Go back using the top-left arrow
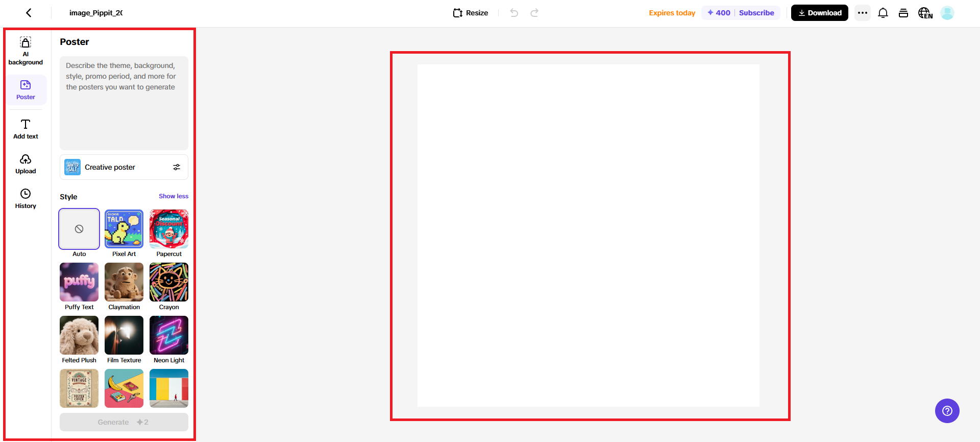Viewport: 980px width, 442px height. click(29, 13)
